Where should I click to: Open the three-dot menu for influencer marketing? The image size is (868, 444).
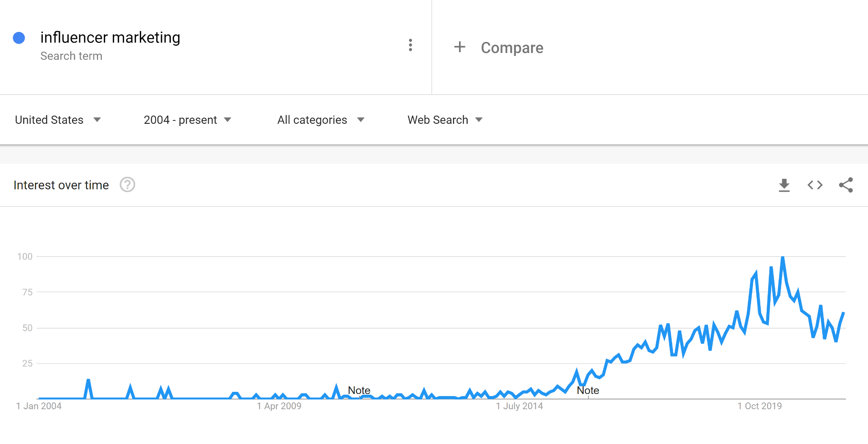point(410,45)
